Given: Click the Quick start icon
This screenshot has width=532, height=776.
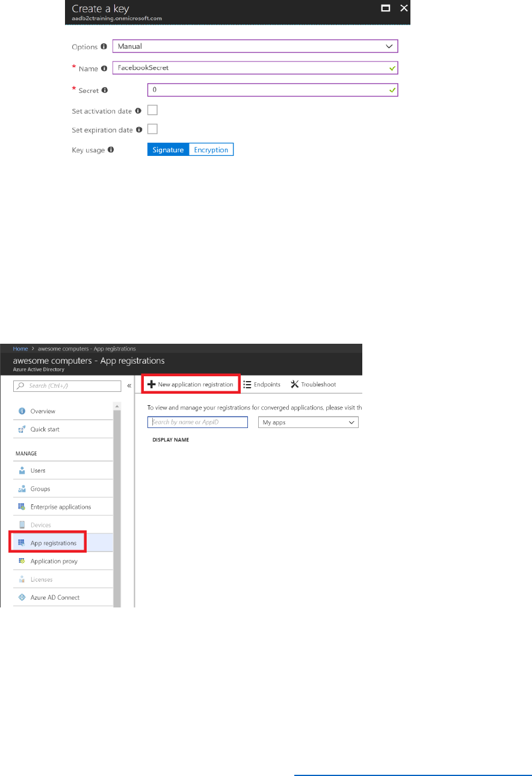Looking at the screenshot, I should [22, 429].
